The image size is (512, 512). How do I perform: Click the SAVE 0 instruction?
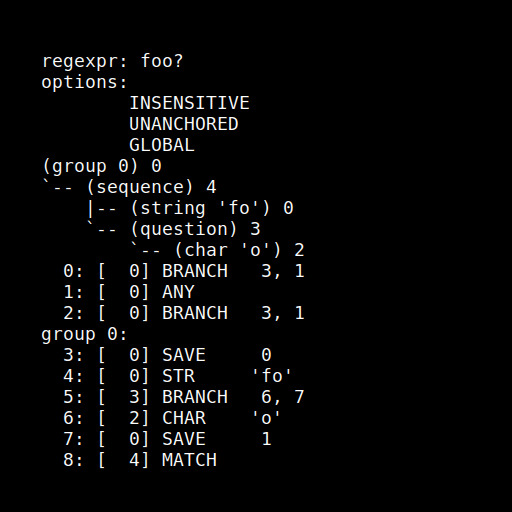[167, 355]
